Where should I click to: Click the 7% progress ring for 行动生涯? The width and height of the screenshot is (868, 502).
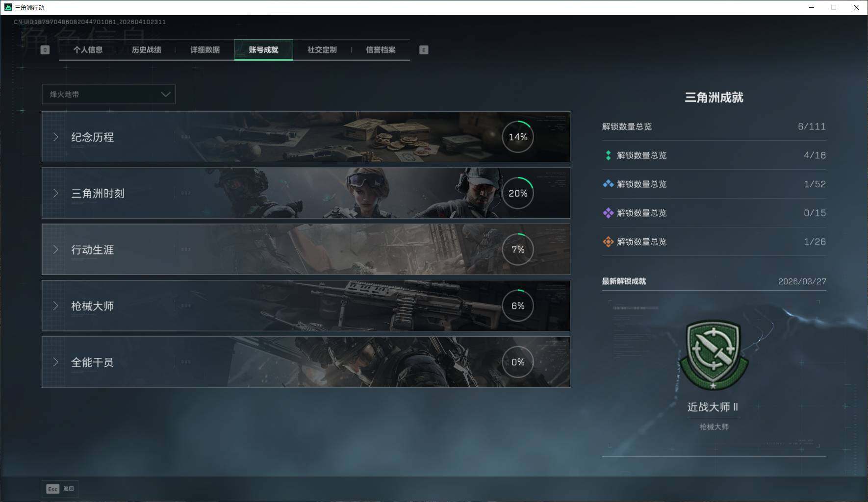518,250
